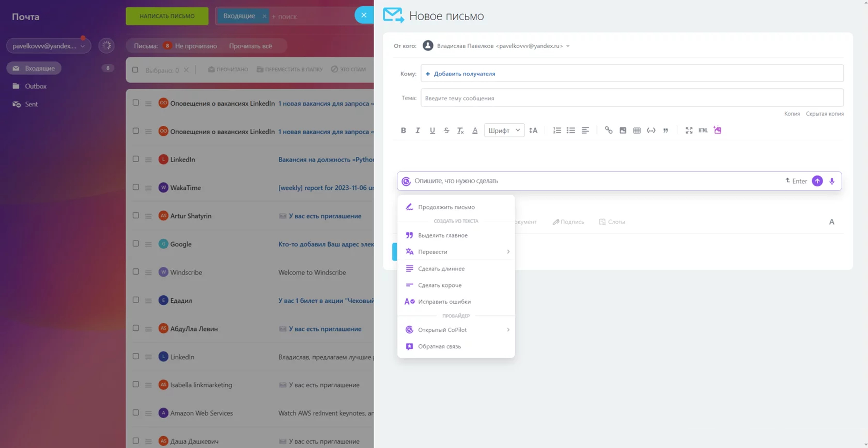Screen dimensions: 868x448
Task: Change the text color with the A icon
Action: click(x=475, y=130)
